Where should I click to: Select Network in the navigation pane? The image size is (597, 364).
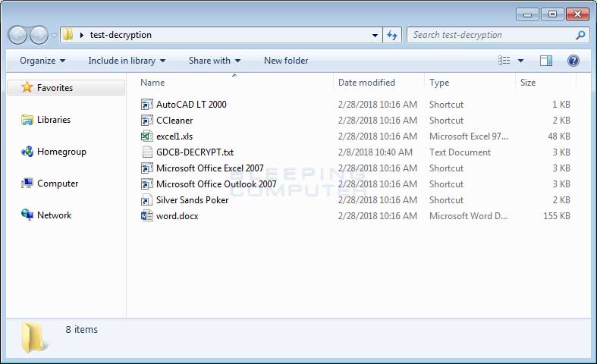click(x=54, y=215)
